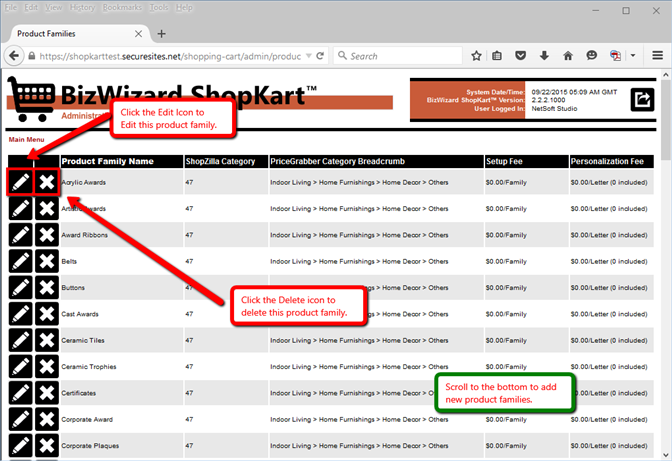The width and height of the screenshot is (672, 461).
Task: Open the Tools menu
Action: [x=159, y=8]
